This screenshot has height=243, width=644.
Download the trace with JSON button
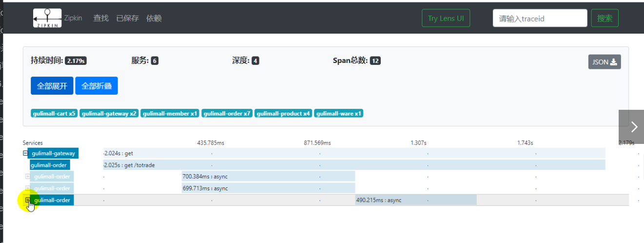[x=605, y=62]
